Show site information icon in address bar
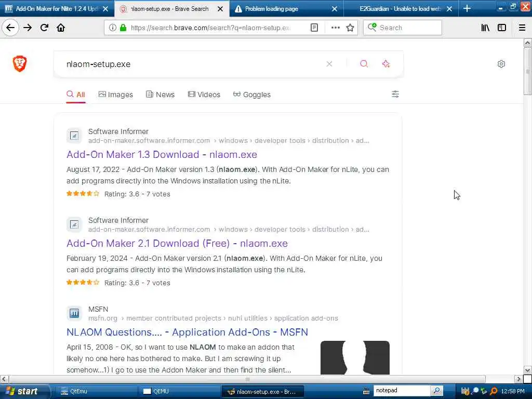The height and width of the screenshot is (399, 532). pyautogui.click(x=112, y=28)
